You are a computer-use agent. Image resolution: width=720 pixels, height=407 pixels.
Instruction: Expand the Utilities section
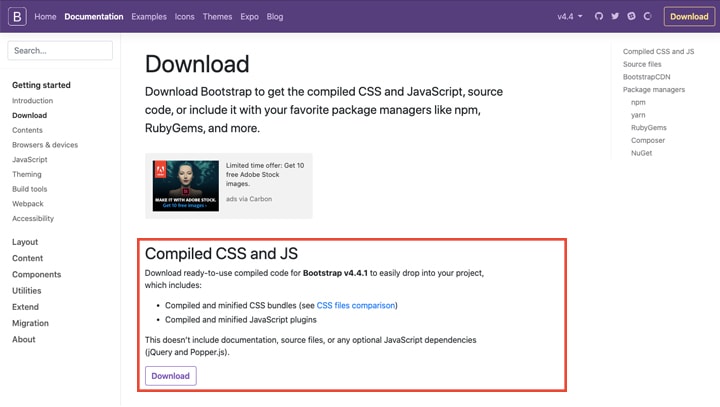click(27, 291)
